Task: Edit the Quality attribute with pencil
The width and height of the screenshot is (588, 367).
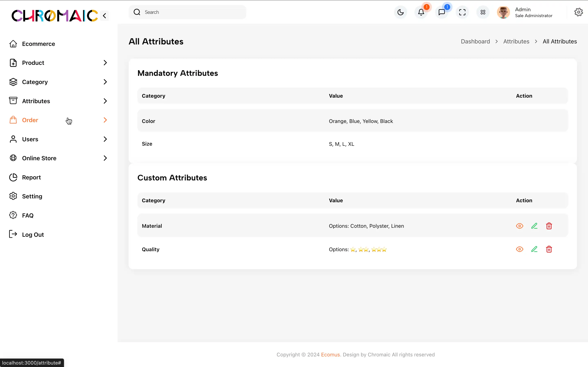Action: click(x=534, y=249)
